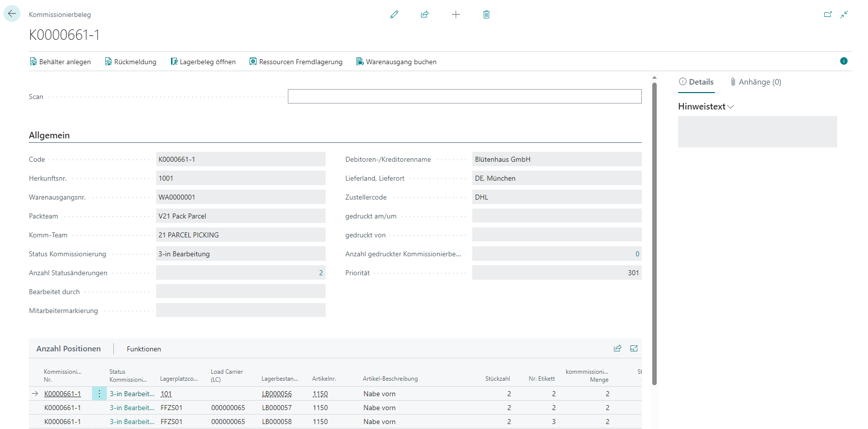Viewport: 868px width, 429px height.
Task: Open the K0000661-1 link in first row
Action: click(x=63, y=394)
